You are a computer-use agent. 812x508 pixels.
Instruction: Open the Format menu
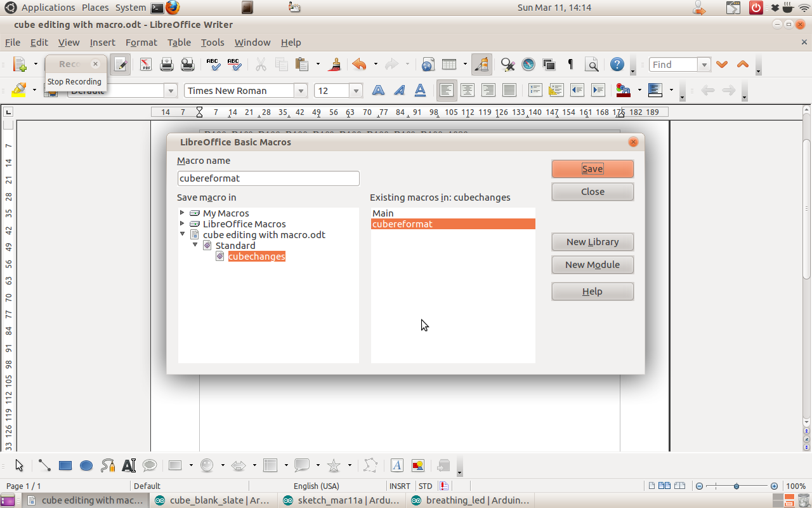[141, 43]
